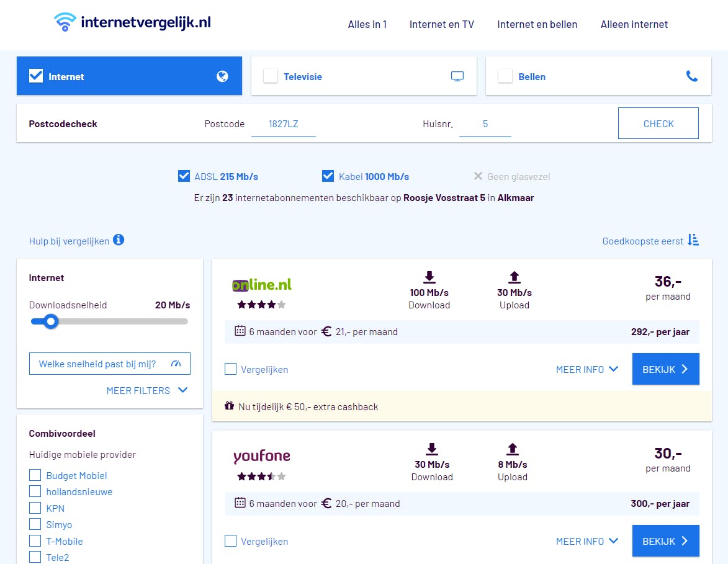Click the info icon beside Hulp bij vergelijken
The height and width of the screenshot is (564, 728).
pos(119,240)
